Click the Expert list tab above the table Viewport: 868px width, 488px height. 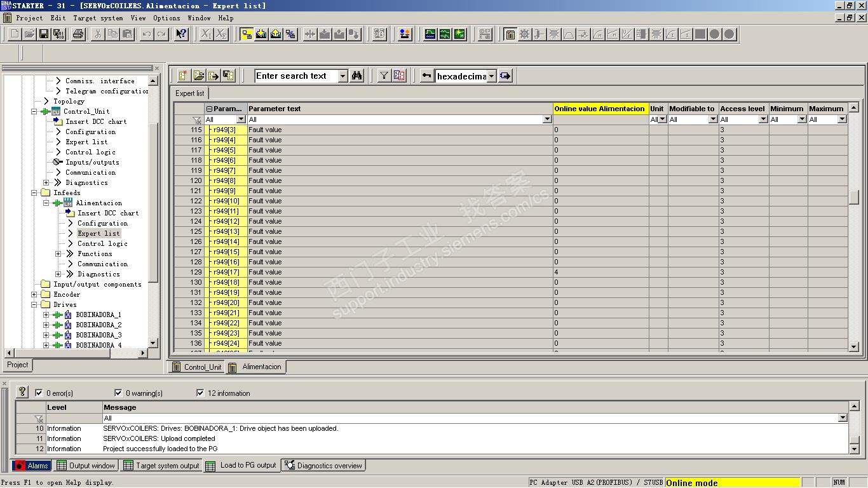click(x=190, y=93)
